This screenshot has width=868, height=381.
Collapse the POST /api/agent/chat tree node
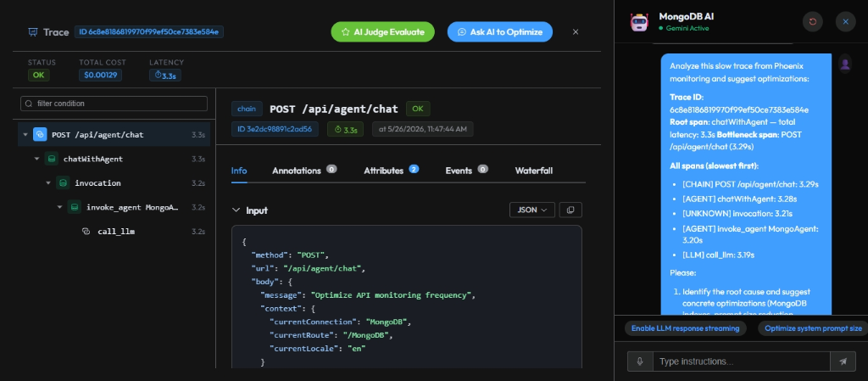25,135
